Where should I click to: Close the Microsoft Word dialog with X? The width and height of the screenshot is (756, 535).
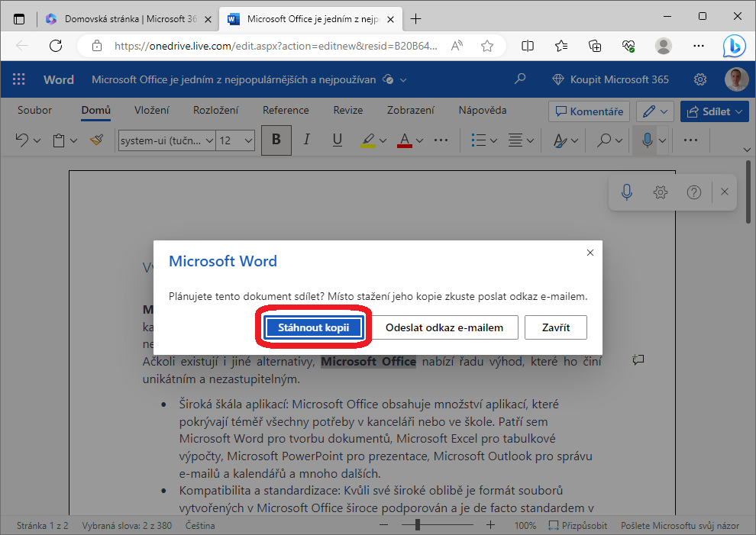tap(590, 253)
